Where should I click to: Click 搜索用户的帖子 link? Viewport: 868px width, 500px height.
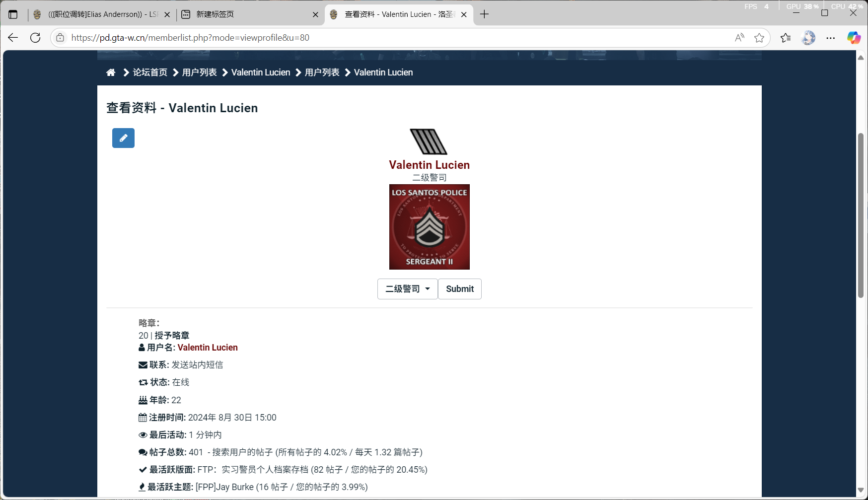[x=242, y=452]
